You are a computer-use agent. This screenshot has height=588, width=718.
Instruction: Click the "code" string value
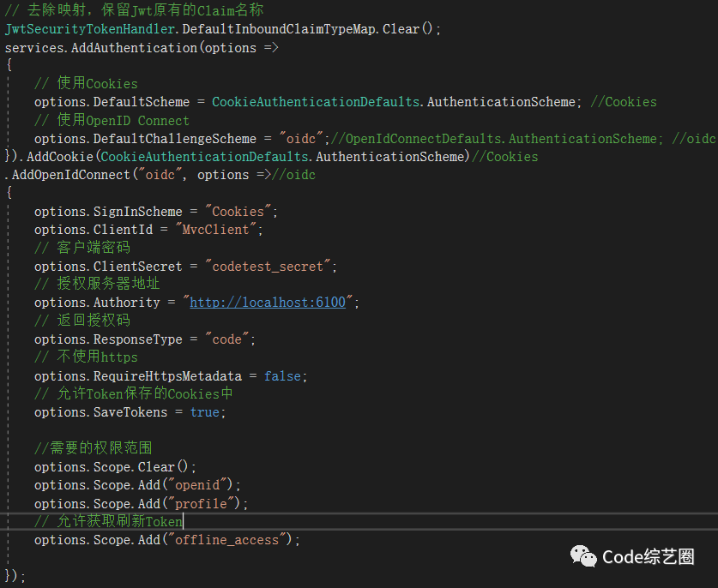pos(226,339)
